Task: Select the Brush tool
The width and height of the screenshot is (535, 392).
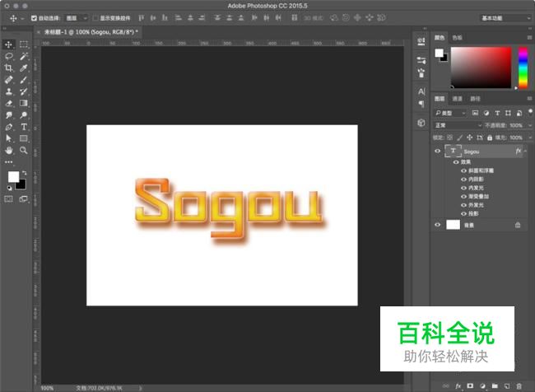Action: click(24, 80)
